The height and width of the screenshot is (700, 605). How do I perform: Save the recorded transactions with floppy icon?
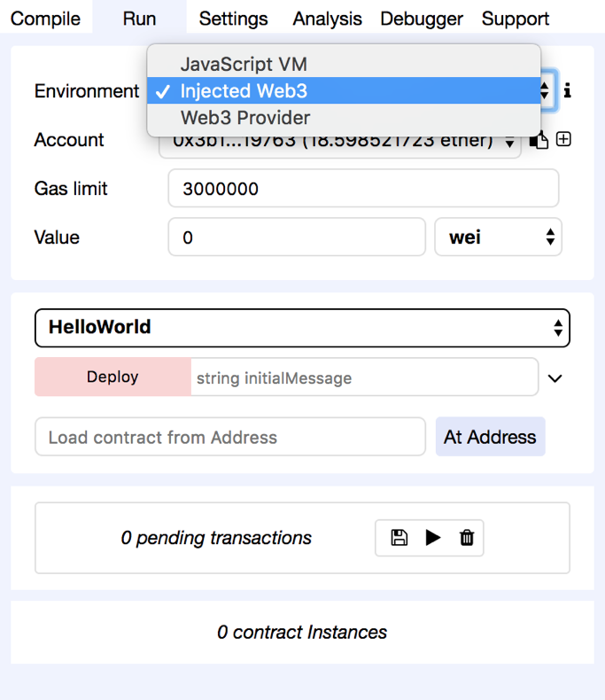(399, 538)
